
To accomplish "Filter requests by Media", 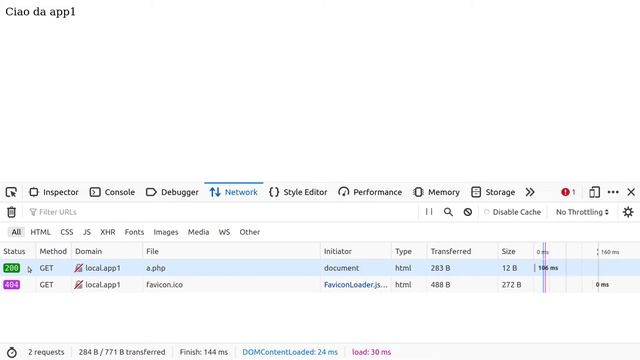I will tap(198, 232).
